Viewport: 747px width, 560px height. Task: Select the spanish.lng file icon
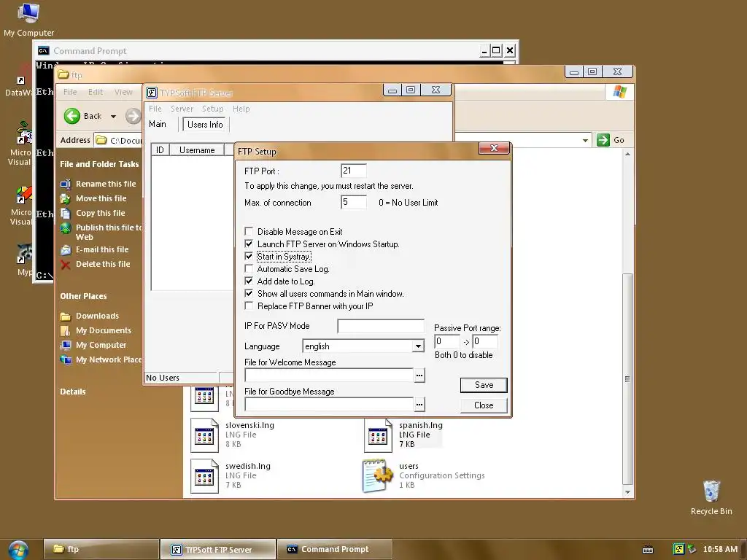click(x=378, y=435)
